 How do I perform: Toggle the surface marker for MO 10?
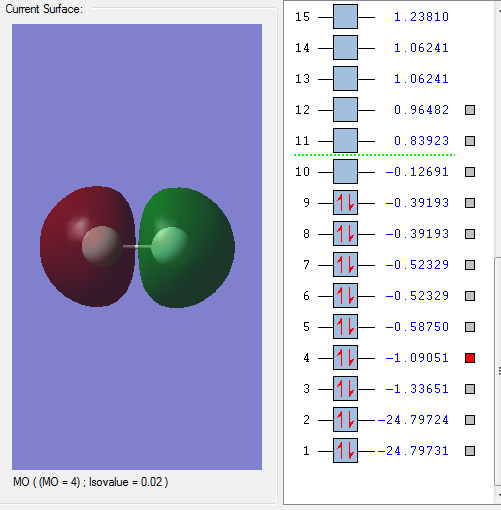tap(470, 172)
